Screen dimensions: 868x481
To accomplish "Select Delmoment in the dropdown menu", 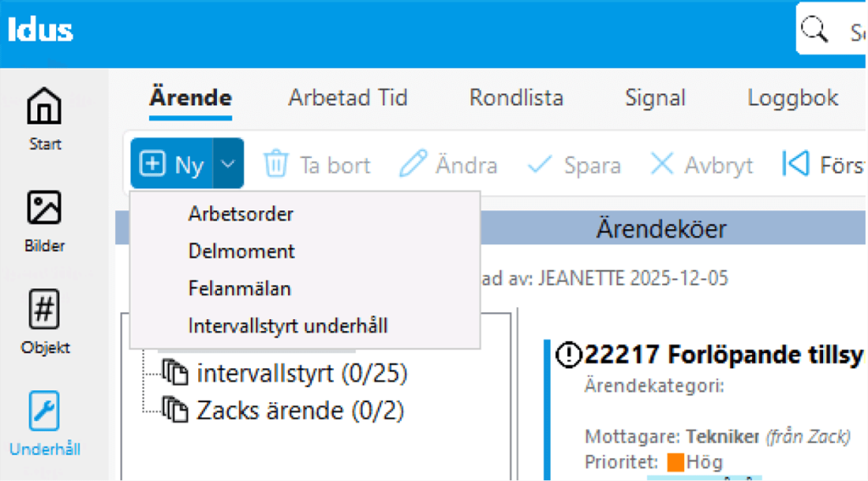I will point(242,251).
